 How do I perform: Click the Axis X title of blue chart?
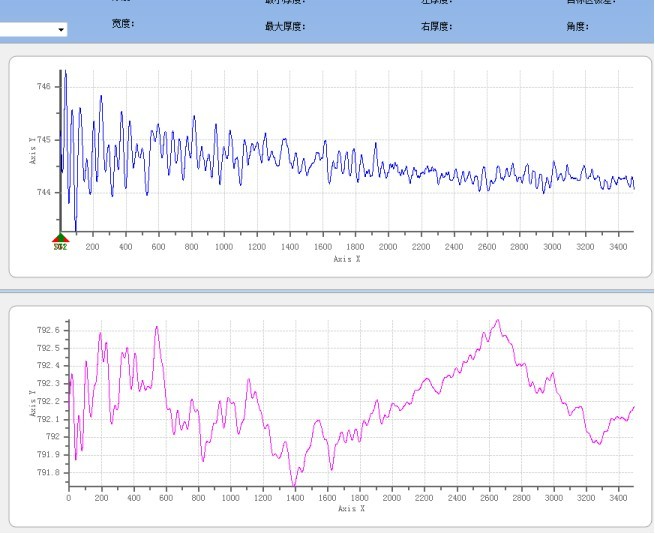(x=347, y=259)
